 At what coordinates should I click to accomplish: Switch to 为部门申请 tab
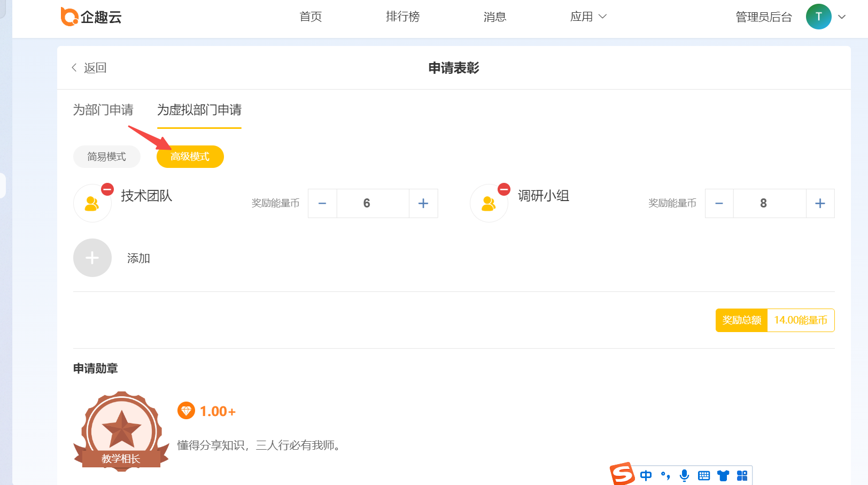coord(103,110)
